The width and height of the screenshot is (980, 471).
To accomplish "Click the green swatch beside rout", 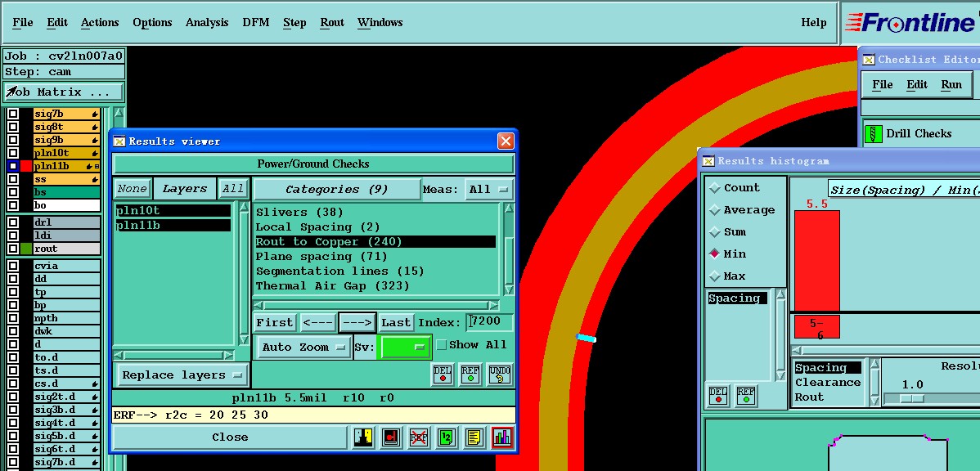I will click(25, 249).
